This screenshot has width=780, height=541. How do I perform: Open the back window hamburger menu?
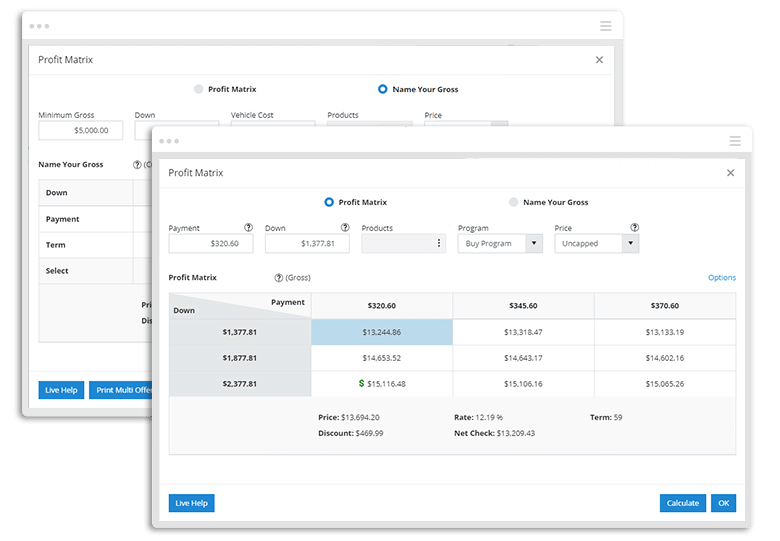click(605, 26)
